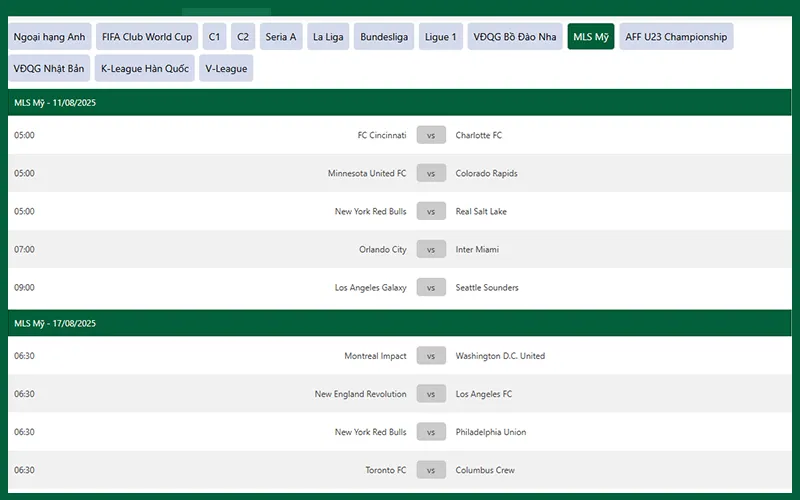Switch to the C2 tab
Viewport: 800px width, 500px height.
point(243,37)
